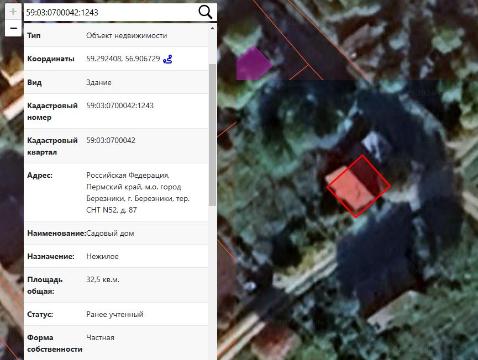
Task: Click the Статус row showing Ранее учтенный
Action: coord(116,314)
